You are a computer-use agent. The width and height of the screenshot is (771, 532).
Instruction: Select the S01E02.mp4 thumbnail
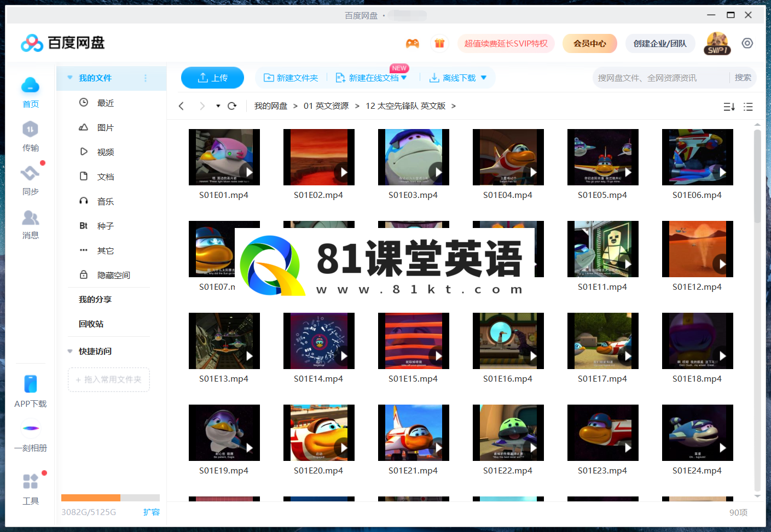click(x=319, y=157)
